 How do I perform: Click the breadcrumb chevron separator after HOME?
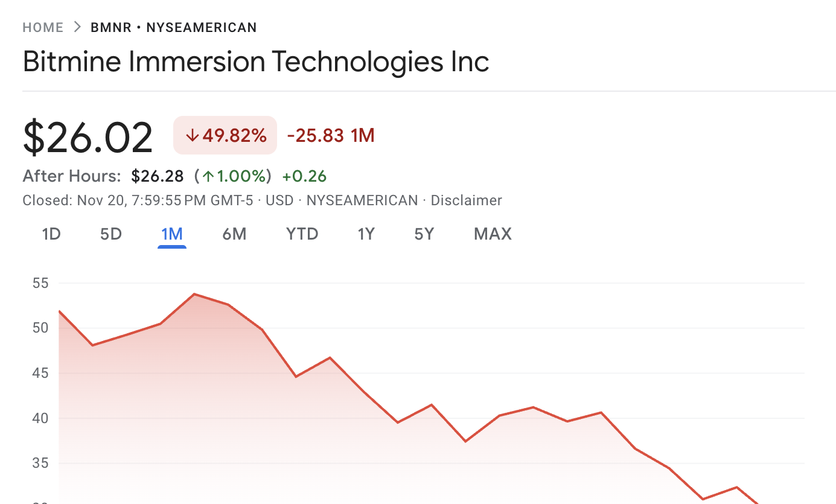coord(77,27)
